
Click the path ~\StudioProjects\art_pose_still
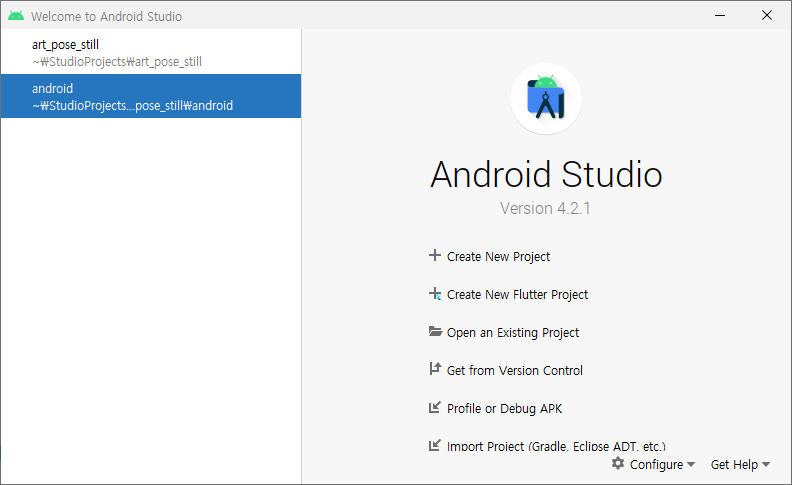point(117,62)
